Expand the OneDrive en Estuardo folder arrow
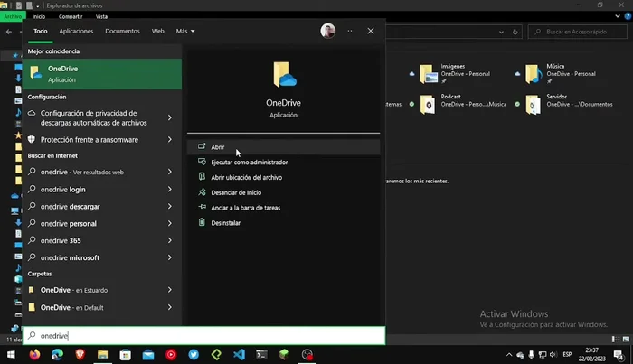 click(170, 290)
